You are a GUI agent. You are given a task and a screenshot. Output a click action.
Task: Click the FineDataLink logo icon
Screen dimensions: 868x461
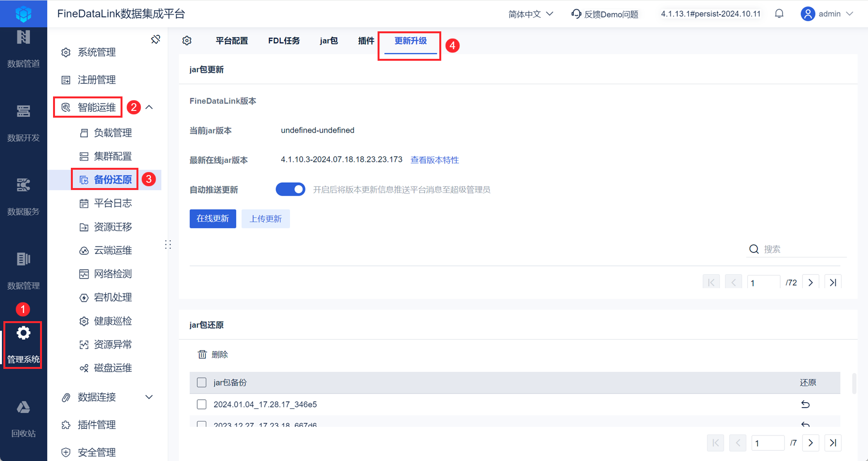coord(23,14)
